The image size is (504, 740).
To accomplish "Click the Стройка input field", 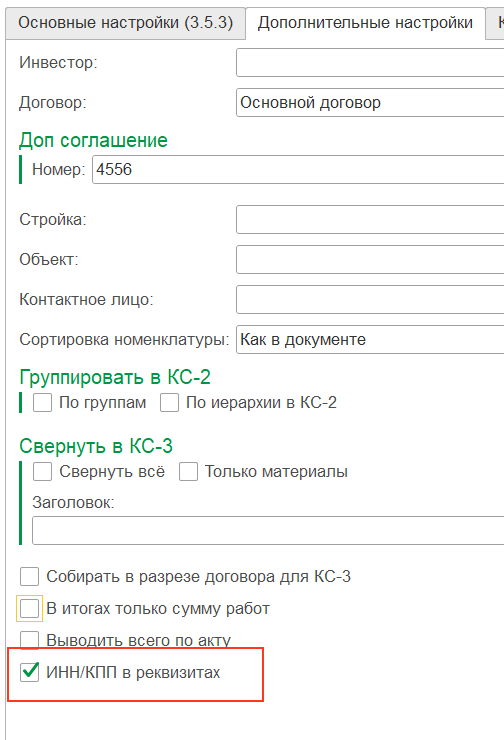I will (370, 219).
